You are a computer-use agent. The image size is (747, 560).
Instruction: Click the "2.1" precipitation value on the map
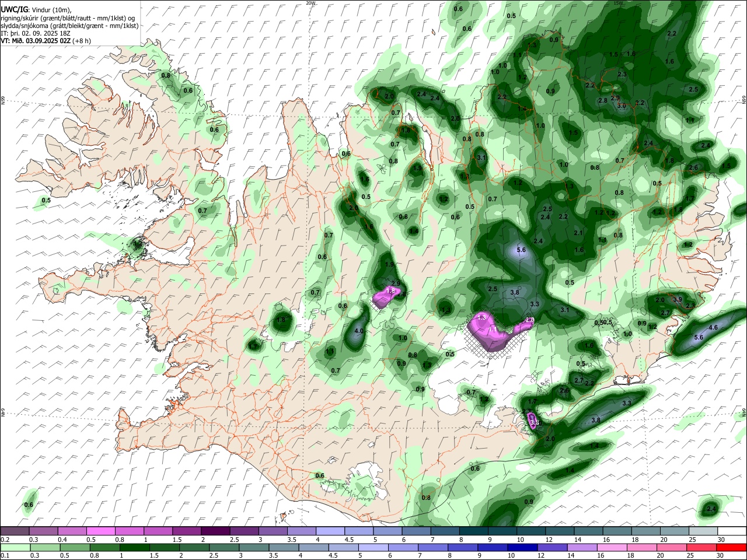click(578, 233)
